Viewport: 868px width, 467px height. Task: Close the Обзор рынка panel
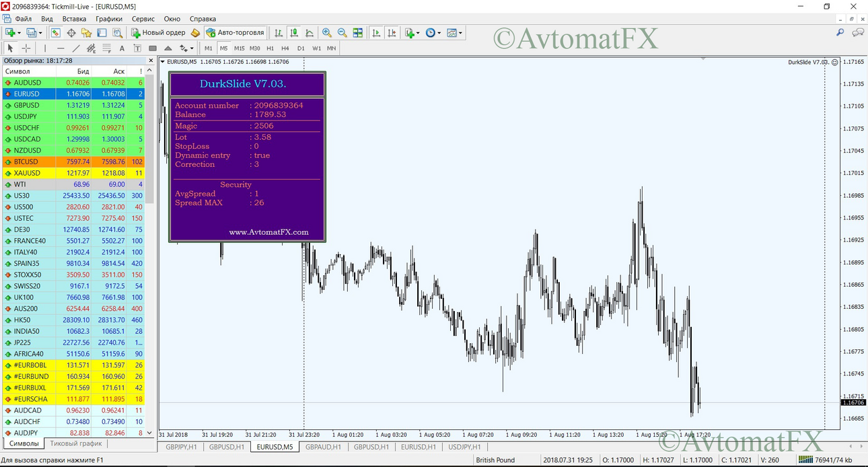coord(149,61)
